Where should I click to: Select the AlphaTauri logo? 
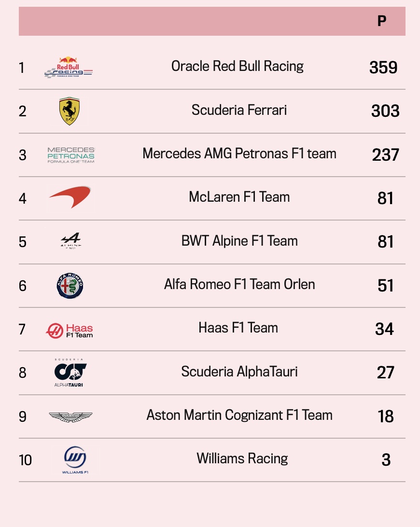(x=70, y=373)
